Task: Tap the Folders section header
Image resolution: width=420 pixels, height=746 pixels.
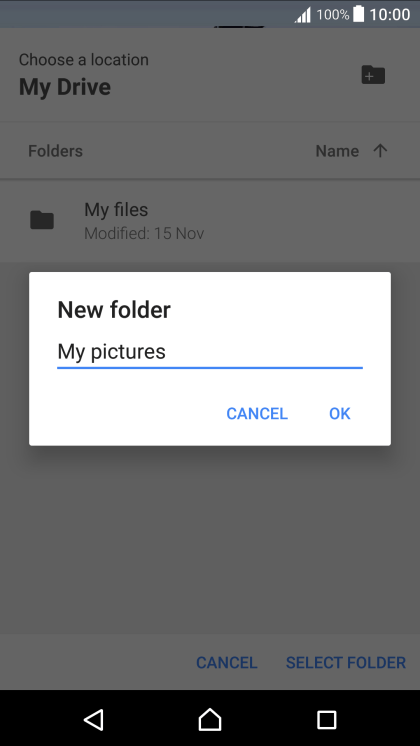Action: coord(55,151)
